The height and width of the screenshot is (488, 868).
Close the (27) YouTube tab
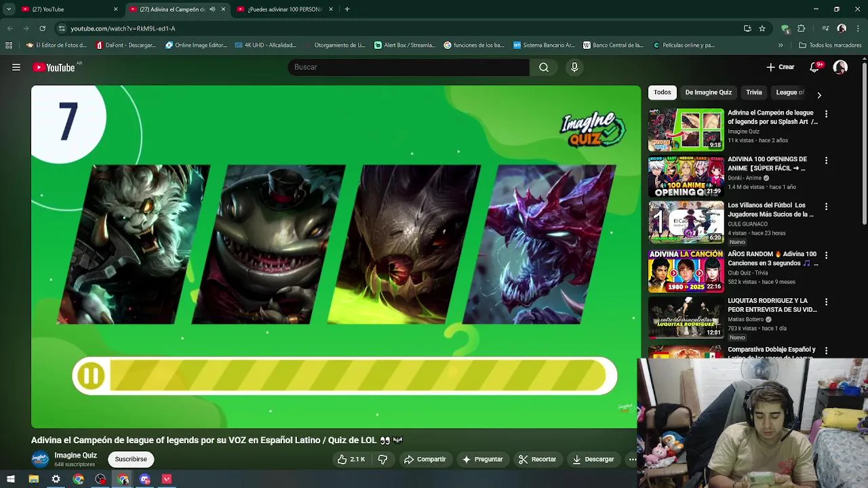coord(115,9)
